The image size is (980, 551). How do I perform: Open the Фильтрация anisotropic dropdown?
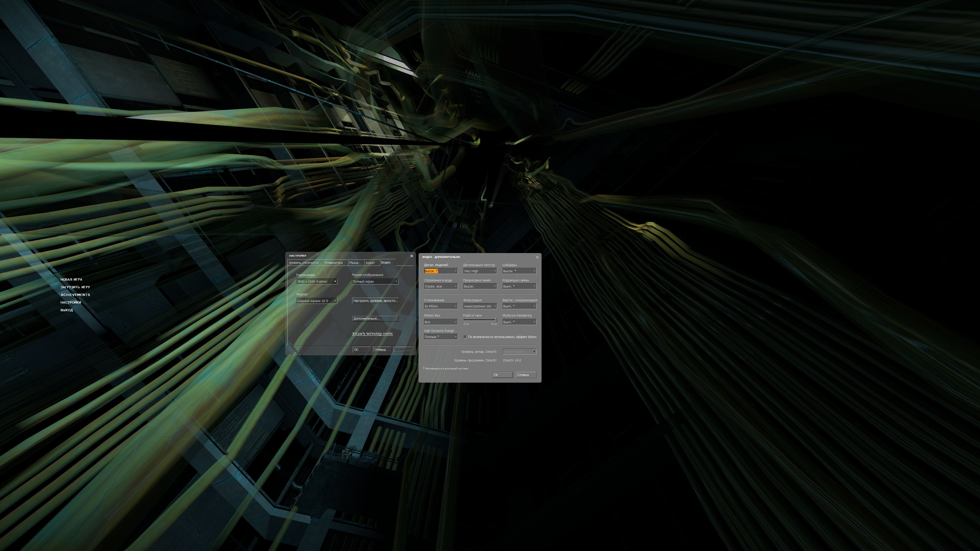tap(480, 306)
